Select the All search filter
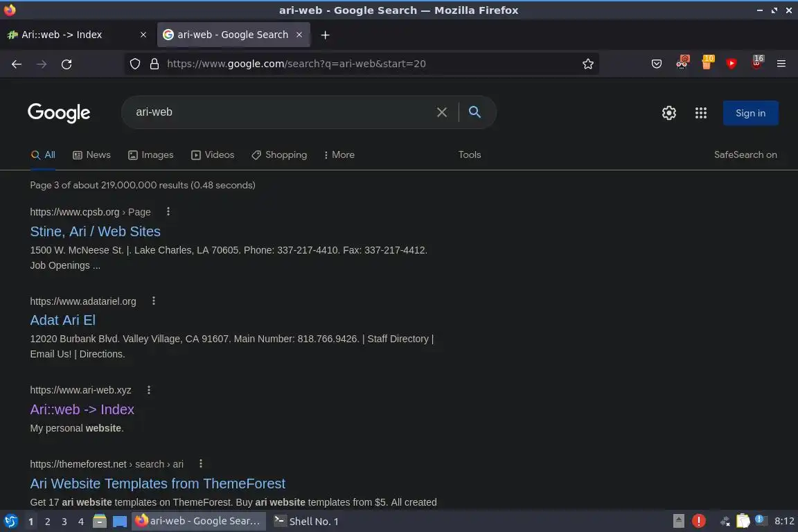798x532 pixels. click(x=43, y=154)
